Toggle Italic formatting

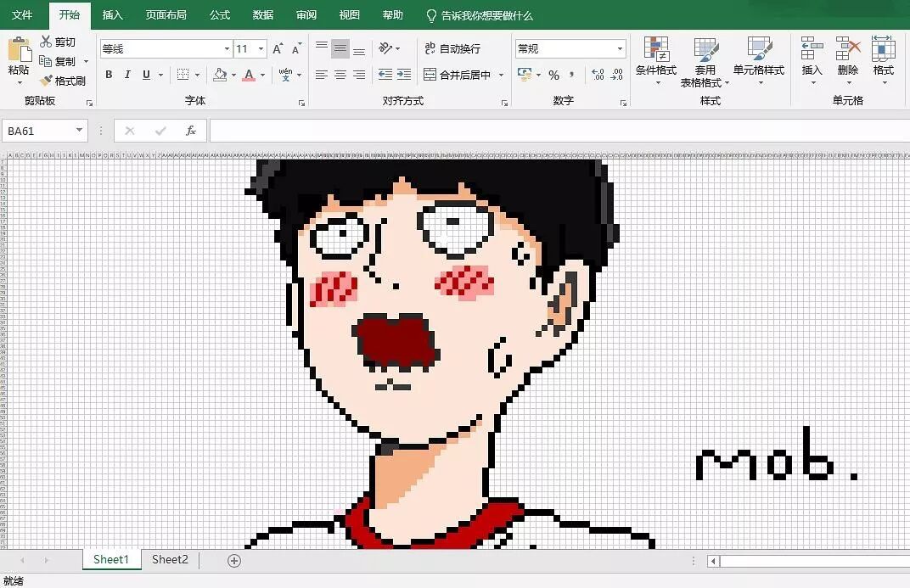127,75
